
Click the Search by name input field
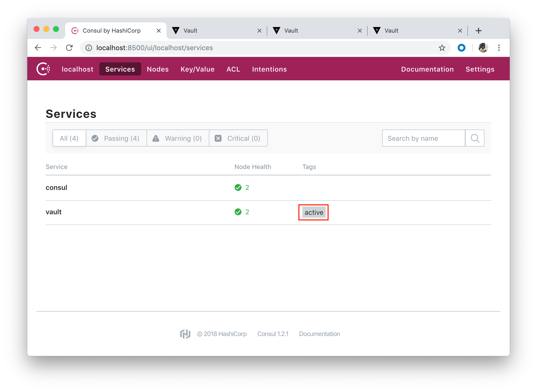pos(423,138)
